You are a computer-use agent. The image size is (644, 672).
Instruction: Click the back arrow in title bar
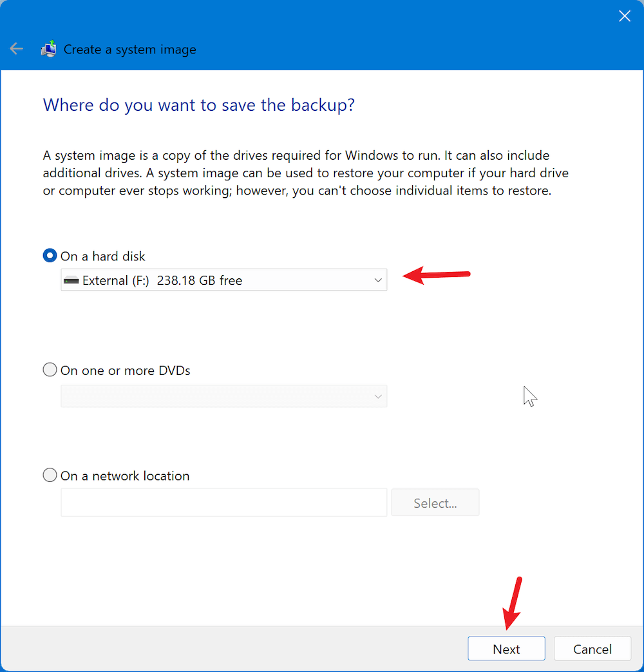pyautogui.click(x=16, y=49)
